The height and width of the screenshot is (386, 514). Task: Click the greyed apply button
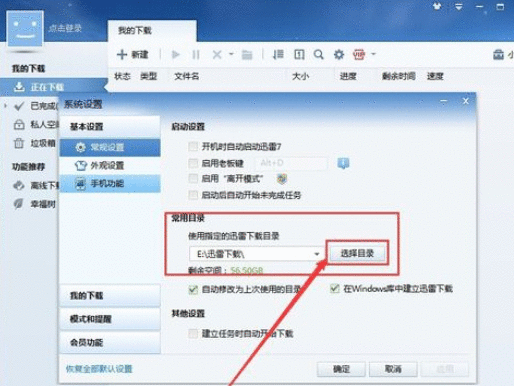coord(445,369)
